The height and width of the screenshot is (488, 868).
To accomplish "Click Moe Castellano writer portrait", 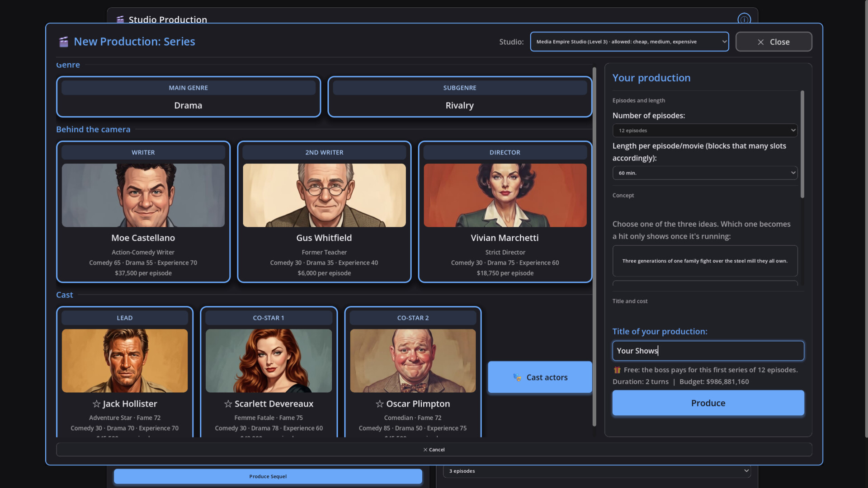I will pos(143,195).
